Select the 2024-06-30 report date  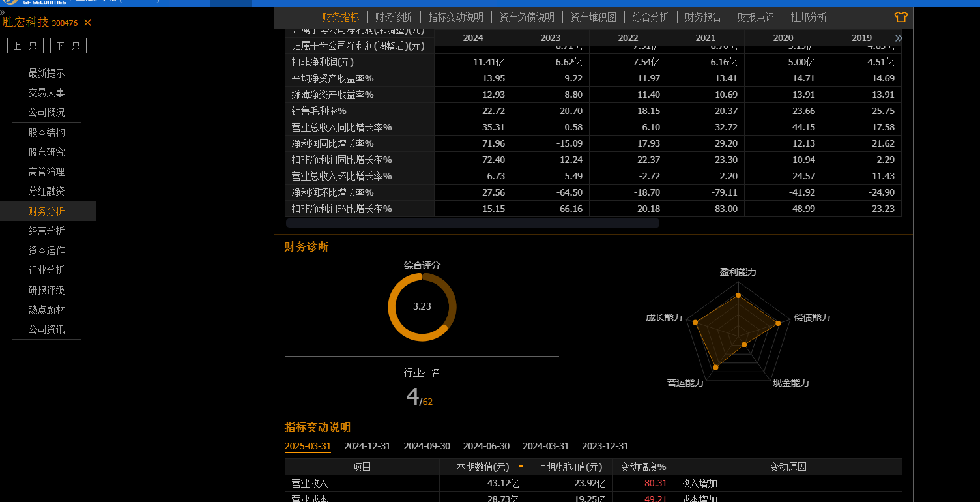click(x=486, y=446)
